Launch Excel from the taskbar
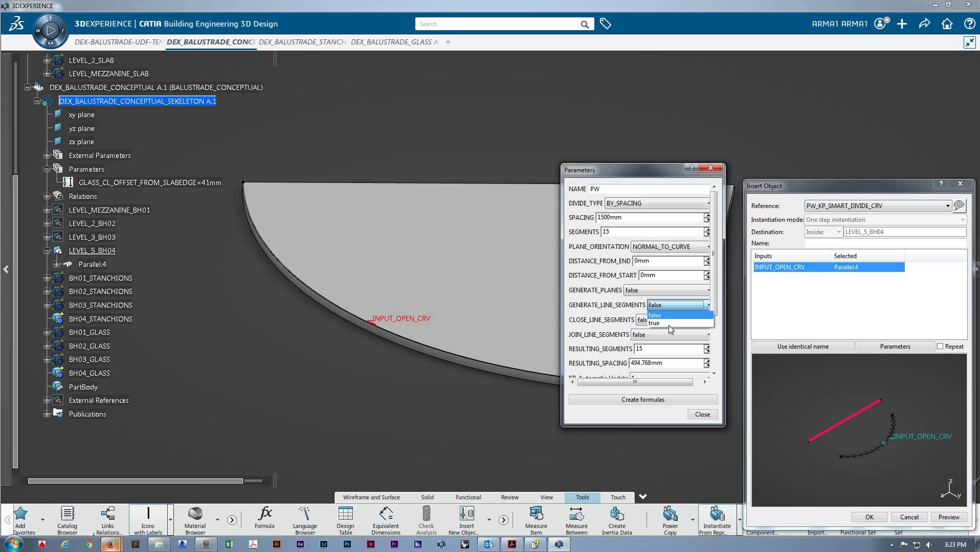Viewport: 980px width, 552px height. [x=229, y=544]
